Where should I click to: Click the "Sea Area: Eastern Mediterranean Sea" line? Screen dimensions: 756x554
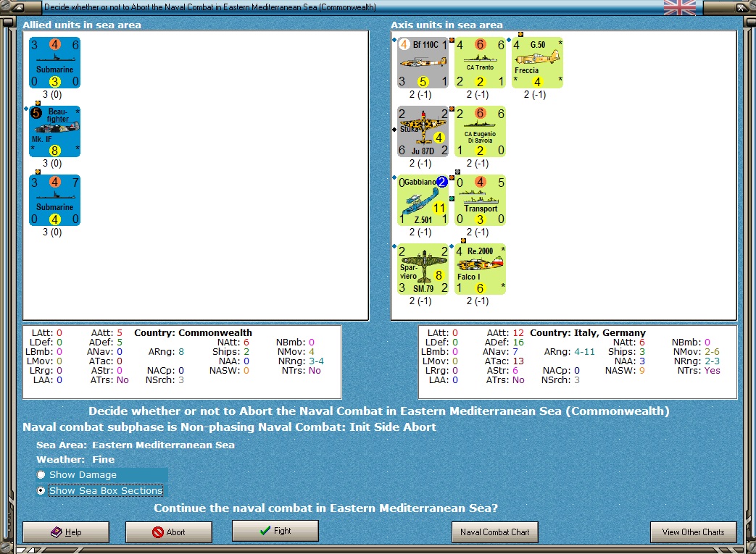(x=136, y=445)
